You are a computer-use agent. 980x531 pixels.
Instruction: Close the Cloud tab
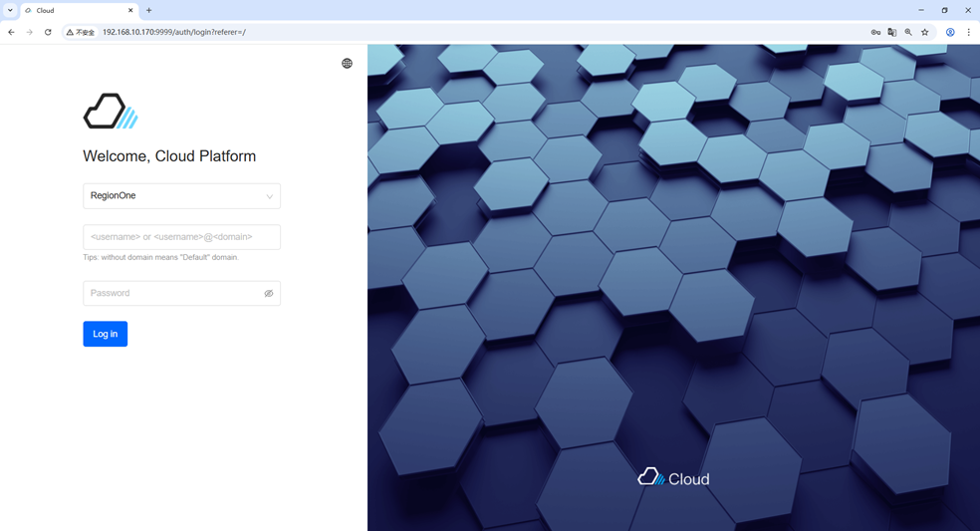[x=130, y=11]
